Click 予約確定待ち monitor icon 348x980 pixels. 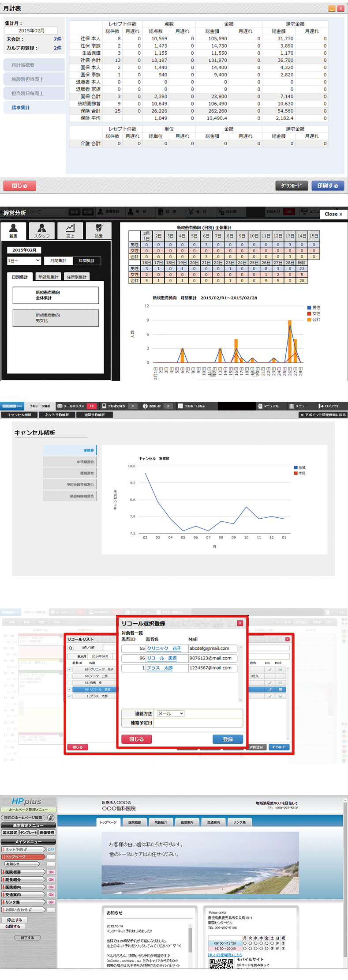104,406
